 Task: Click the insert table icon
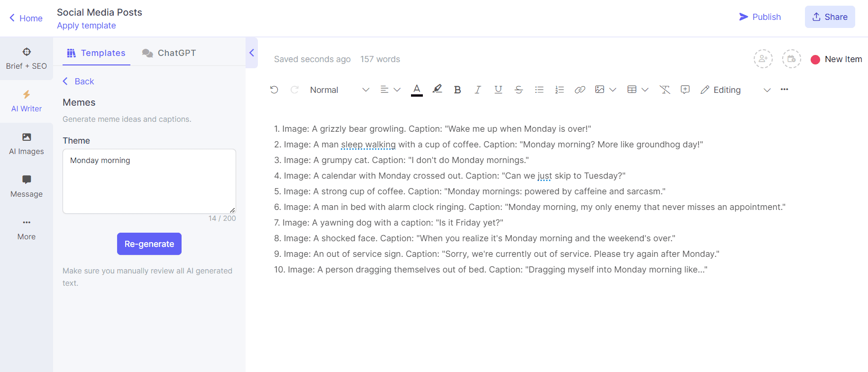(x=632, y=90)
